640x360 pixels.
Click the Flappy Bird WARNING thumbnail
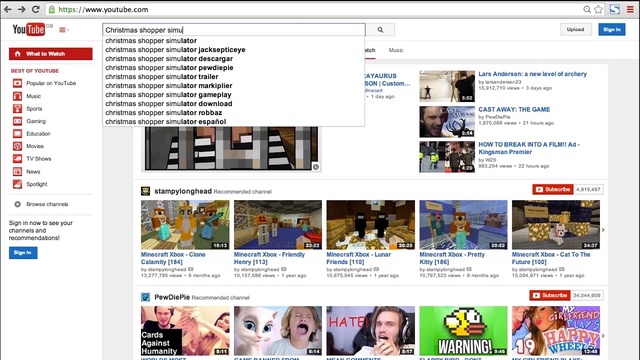(463, 331)
